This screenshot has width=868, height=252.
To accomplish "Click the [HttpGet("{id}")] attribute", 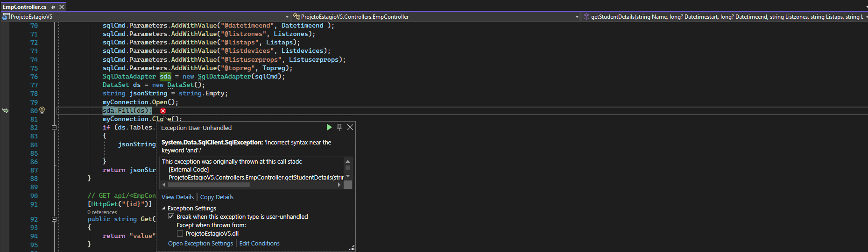I will 120,204.
